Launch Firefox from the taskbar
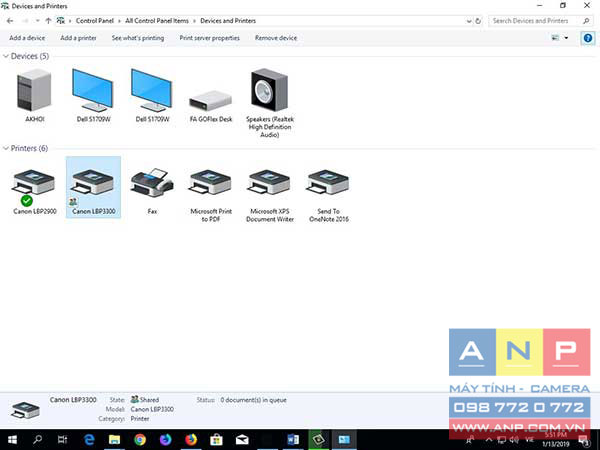This screenshot has width=600, height=450. 191,440
